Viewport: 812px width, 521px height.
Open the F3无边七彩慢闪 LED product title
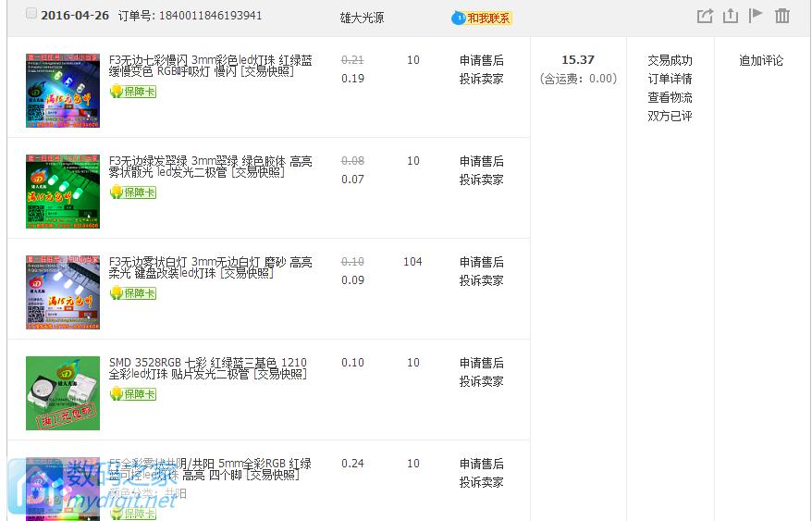pyautogui.click(x=211, y=66)
